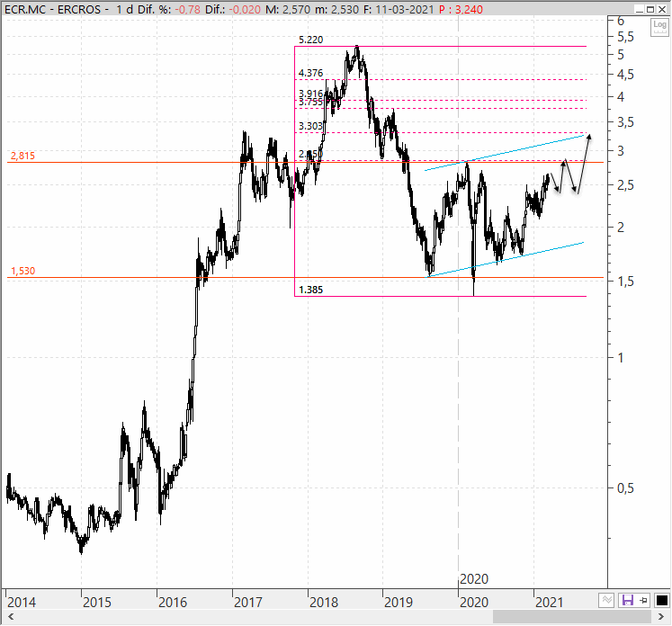Click the 0,5 price axis label

pyautogui.click(x=625, y=488)
